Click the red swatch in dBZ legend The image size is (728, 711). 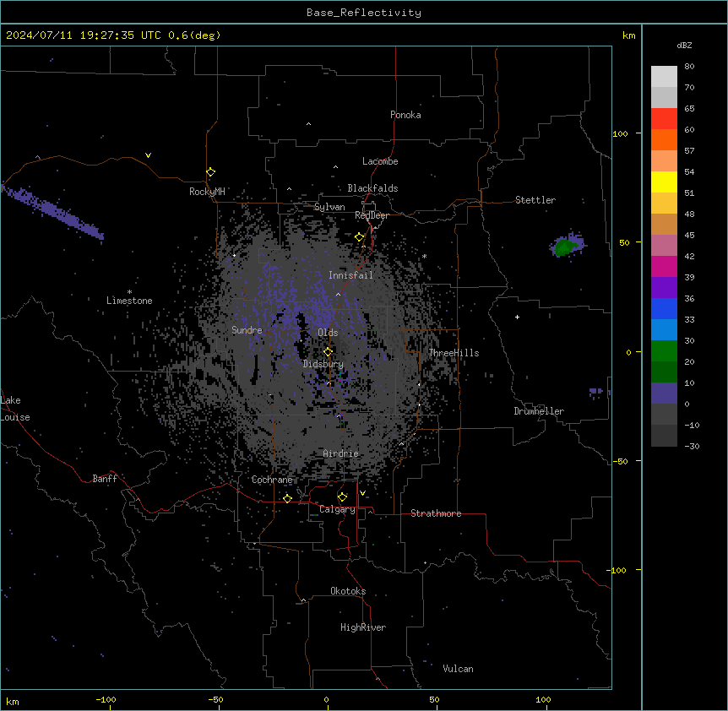click(x=664, y=118)
